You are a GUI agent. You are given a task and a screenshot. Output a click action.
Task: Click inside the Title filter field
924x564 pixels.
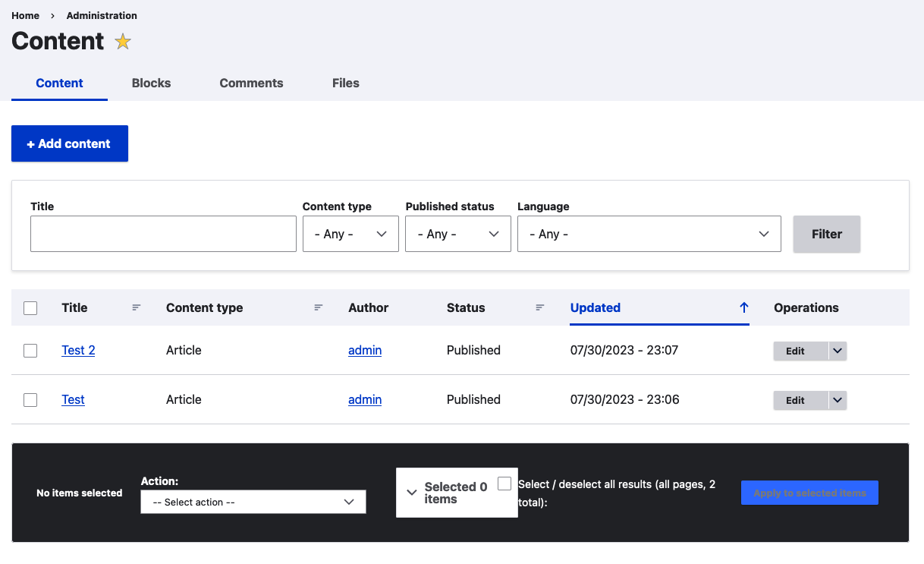click(163, 234)
